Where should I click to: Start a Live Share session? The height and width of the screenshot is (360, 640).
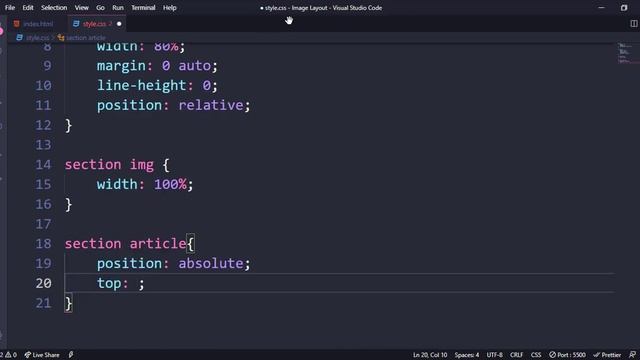42,355
